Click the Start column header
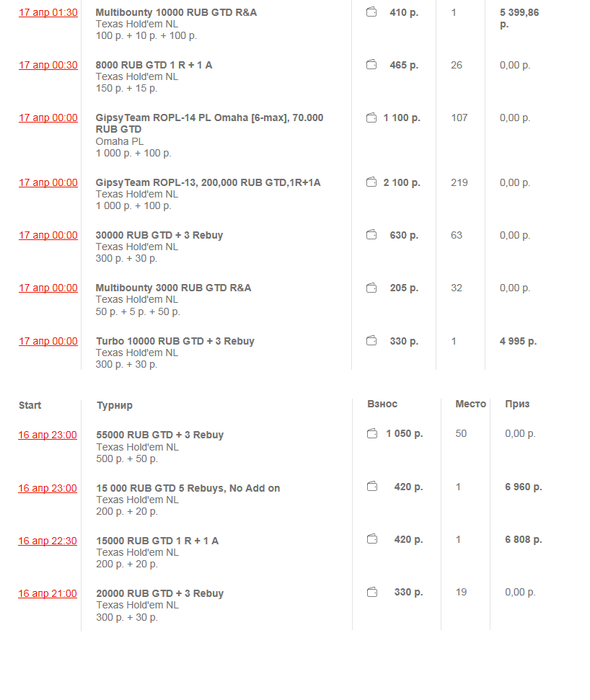This screenshot has width=590, height=700. click(30, 405)
